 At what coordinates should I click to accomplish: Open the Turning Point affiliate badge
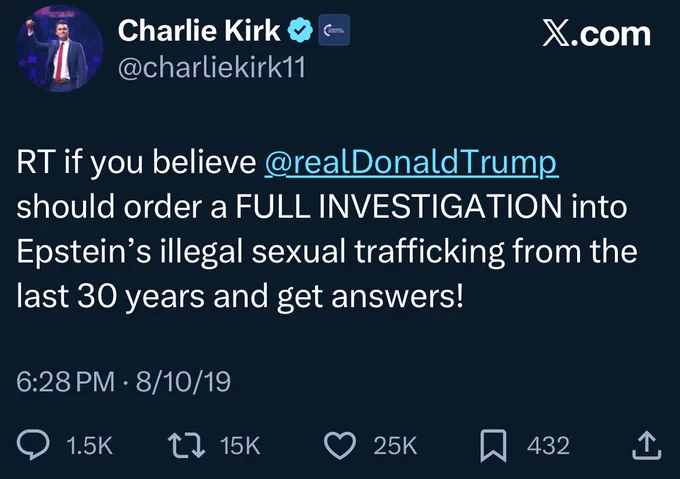[334, 30]
